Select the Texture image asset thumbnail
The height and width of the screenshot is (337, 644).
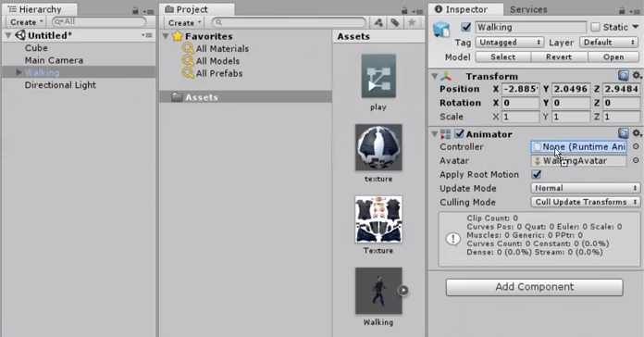pos(378,219)
